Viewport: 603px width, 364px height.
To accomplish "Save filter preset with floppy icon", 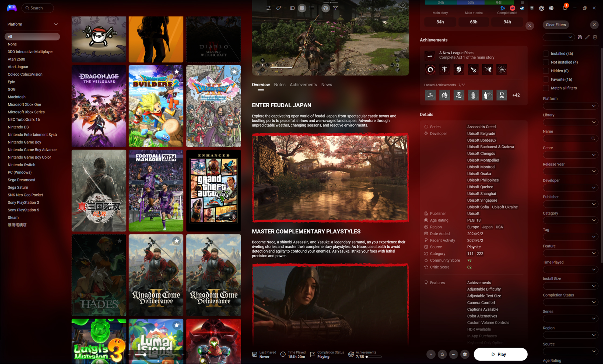I will click(x=580, y=37).
